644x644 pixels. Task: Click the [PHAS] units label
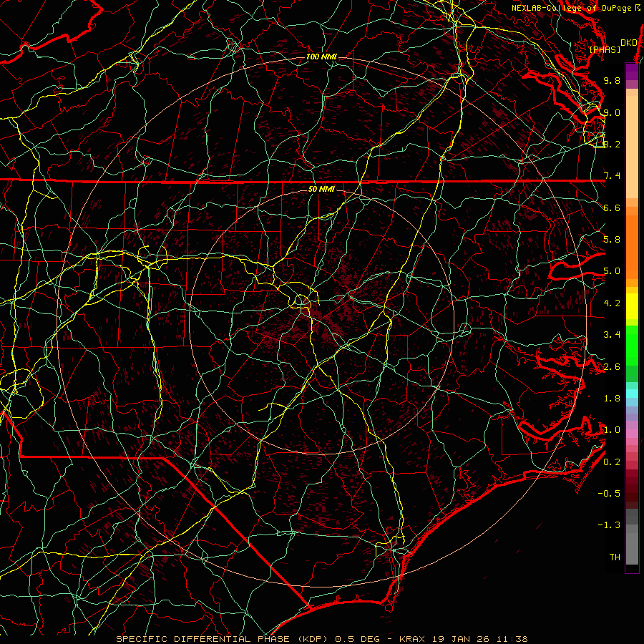pos(605,49)
